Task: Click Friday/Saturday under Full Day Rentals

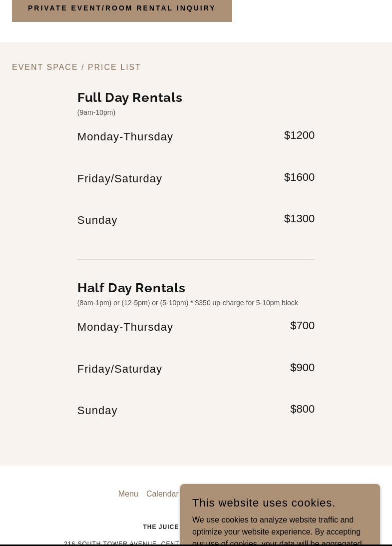Action: [x=119, y=178]
